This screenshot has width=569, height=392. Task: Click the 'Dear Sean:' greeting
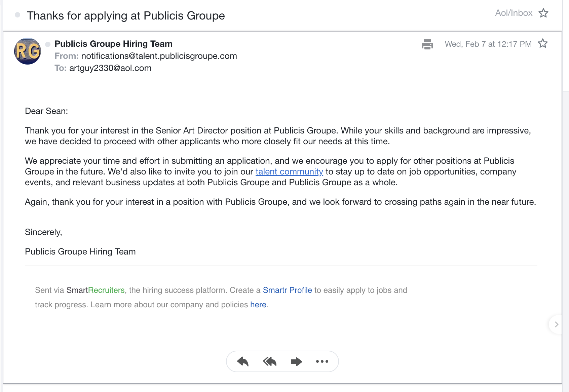pos(46,111)
